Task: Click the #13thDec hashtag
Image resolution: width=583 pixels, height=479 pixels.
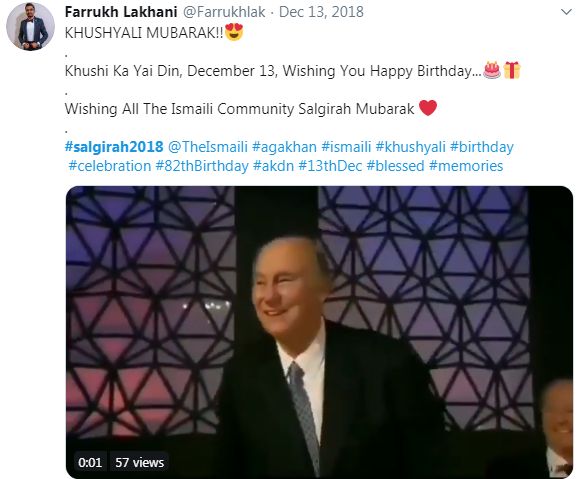Action: pyautogui.click(x=330, y=166)
